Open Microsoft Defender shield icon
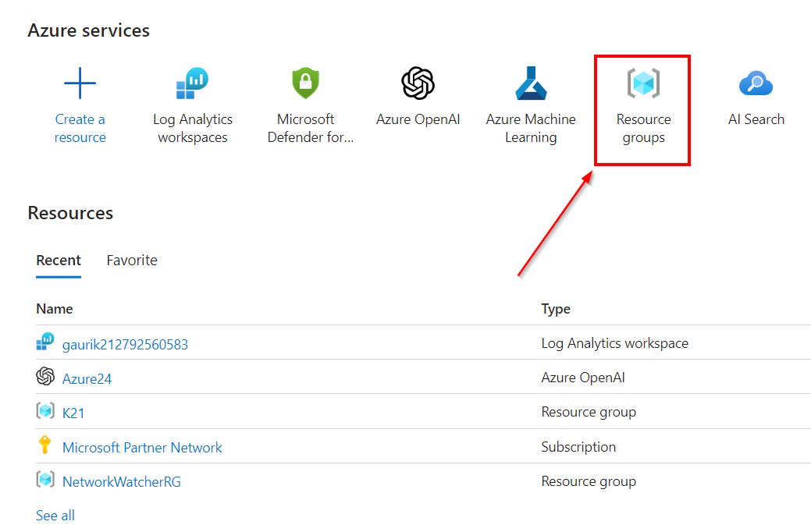This screenshot has height=532, width=811. 305,83
